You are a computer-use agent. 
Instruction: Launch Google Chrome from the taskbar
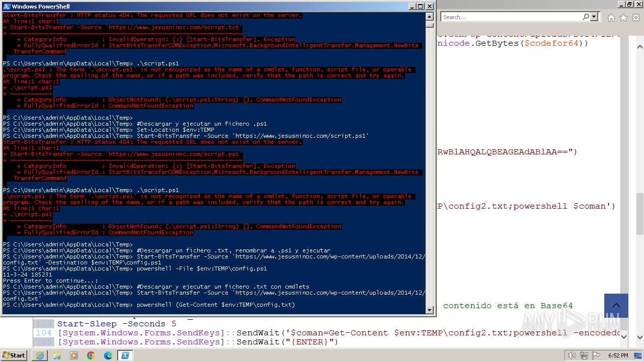click(91, 355)
